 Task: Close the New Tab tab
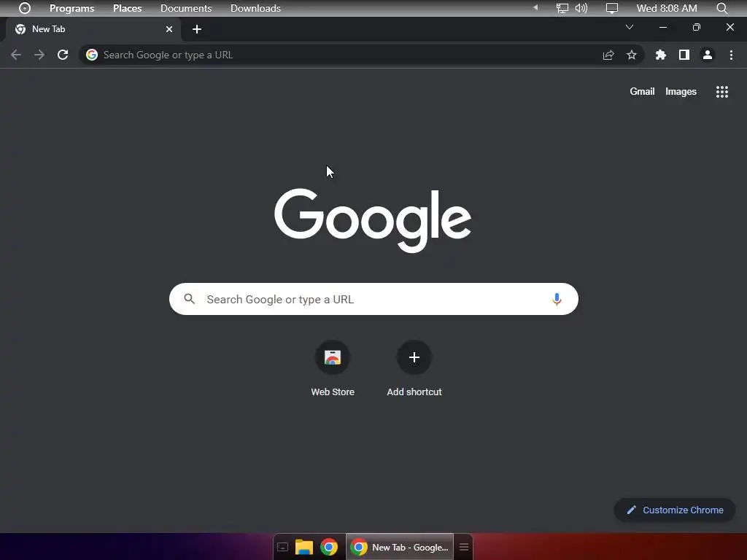point(169,29)
